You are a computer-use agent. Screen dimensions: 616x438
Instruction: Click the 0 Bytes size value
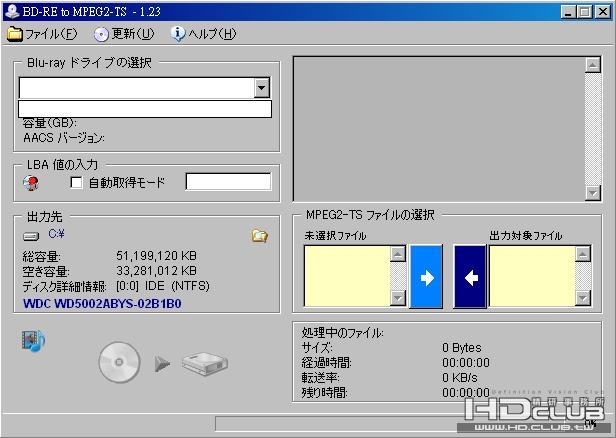(x=462, y=348)
